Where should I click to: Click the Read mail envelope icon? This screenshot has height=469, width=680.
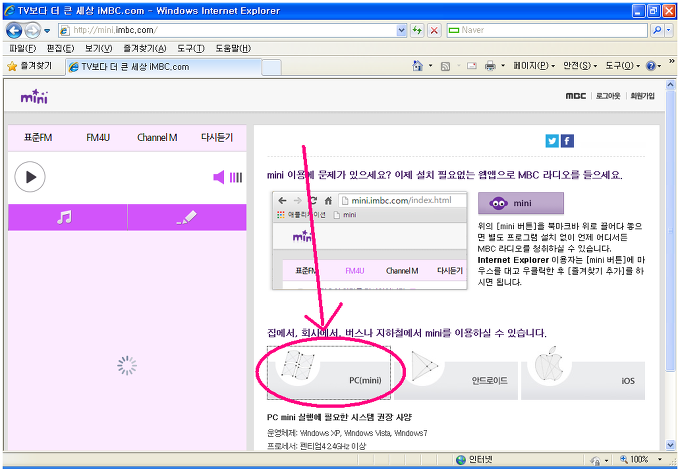472,66
